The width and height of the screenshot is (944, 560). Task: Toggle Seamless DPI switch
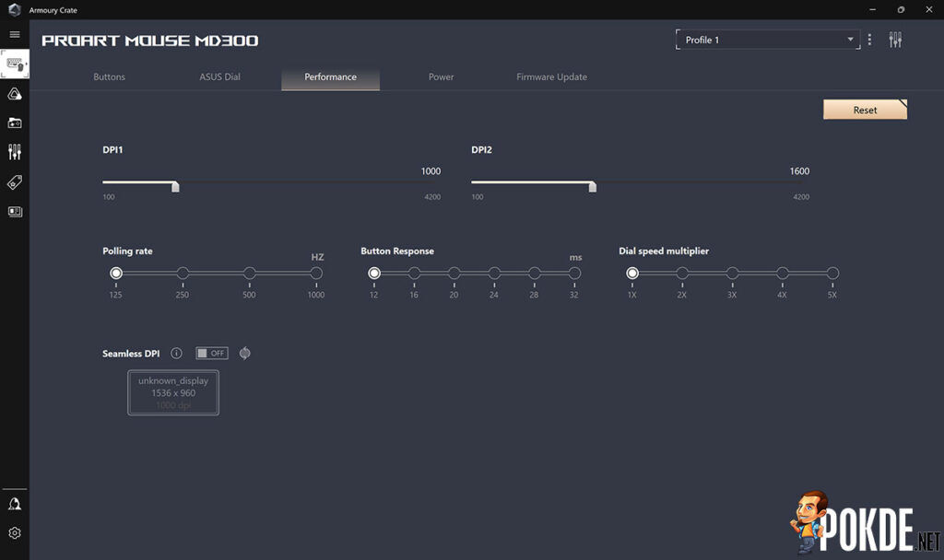point(212,353)
